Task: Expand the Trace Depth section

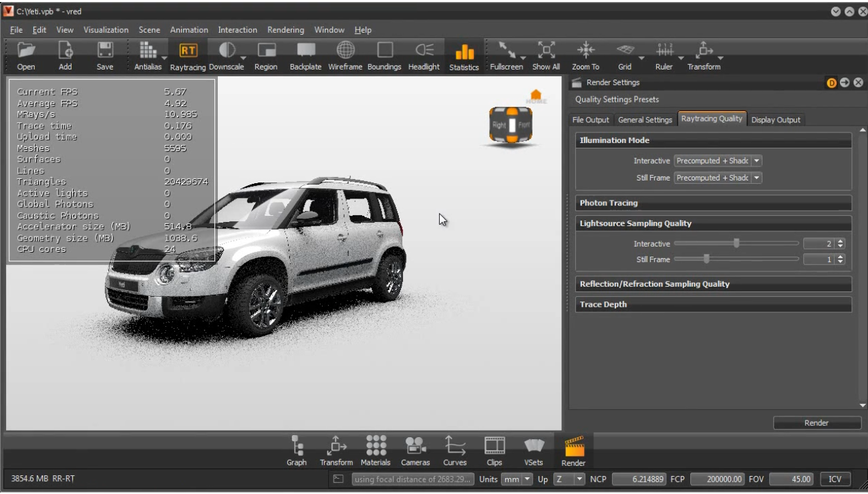Action: 714,305
